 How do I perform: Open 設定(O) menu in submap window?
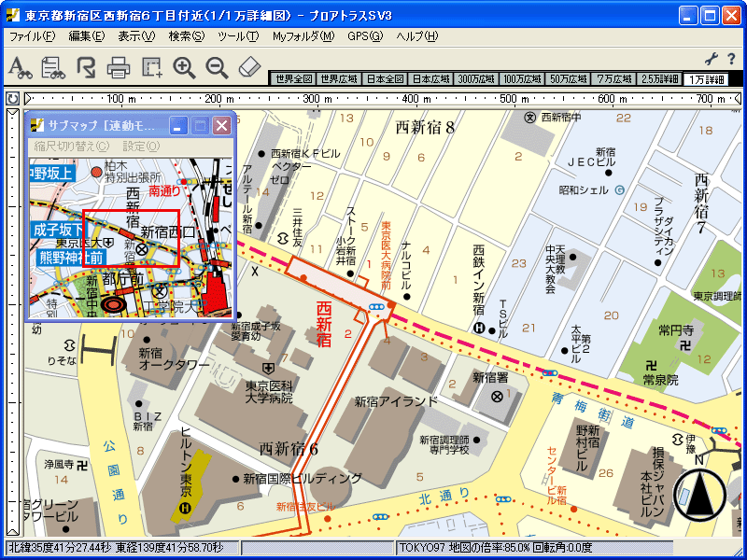coord(141,147)
